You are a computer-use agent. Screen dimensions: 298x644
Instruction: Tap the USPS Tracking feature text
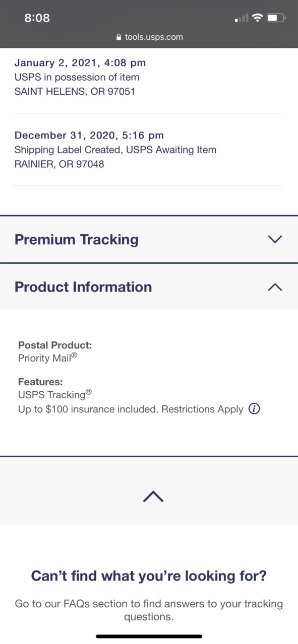[55, 394]
